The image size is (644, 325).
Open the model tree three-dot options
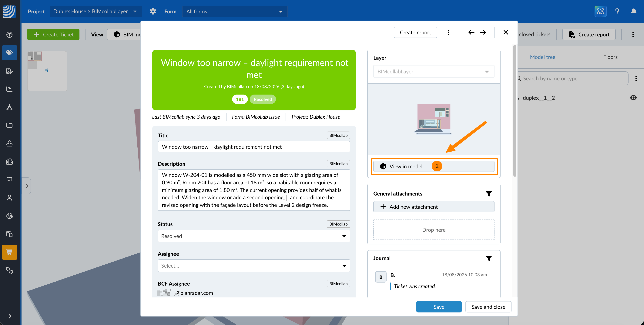[x=636, y=79]
